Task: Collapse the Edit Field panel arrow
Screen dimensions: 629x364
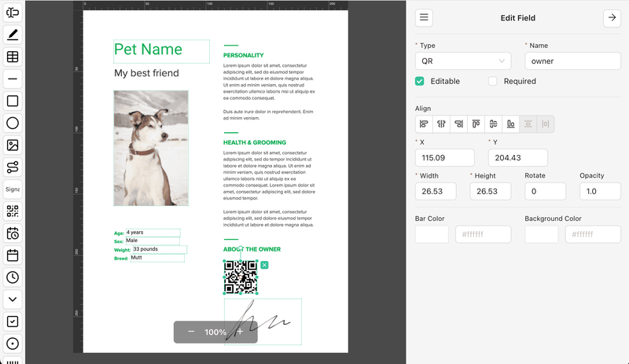Action: (x=612, y=17)
